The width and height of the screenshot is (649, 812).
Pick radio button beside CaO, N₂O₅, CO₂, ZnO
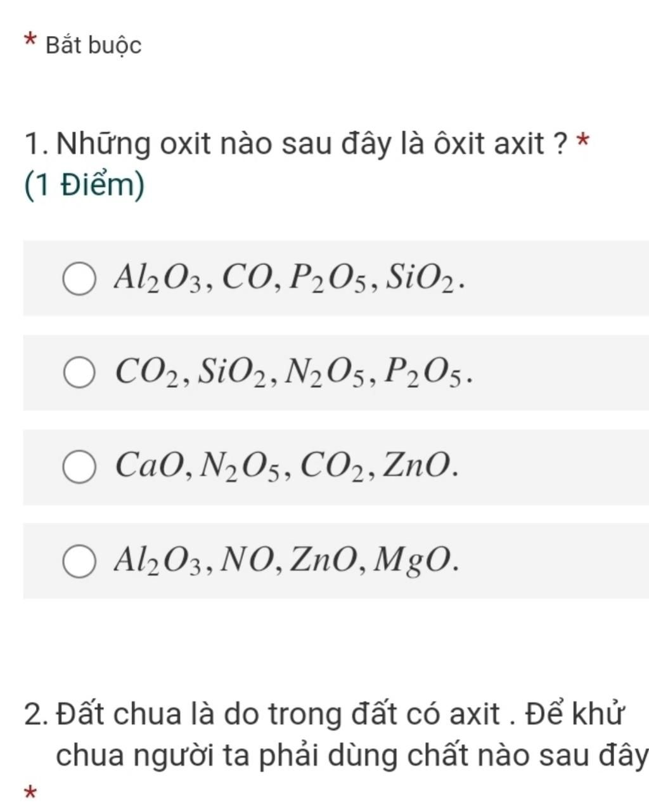pos(79,468)
